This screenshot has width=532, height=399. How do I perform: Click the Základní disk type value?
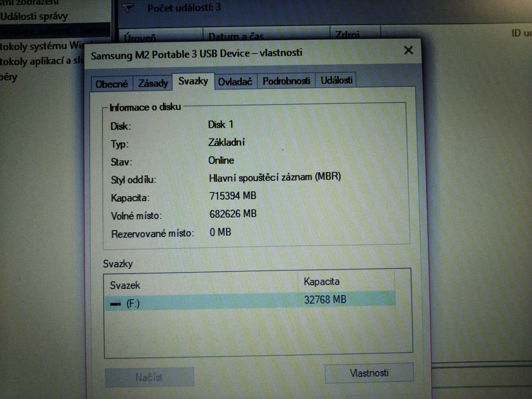click(227, 142)
